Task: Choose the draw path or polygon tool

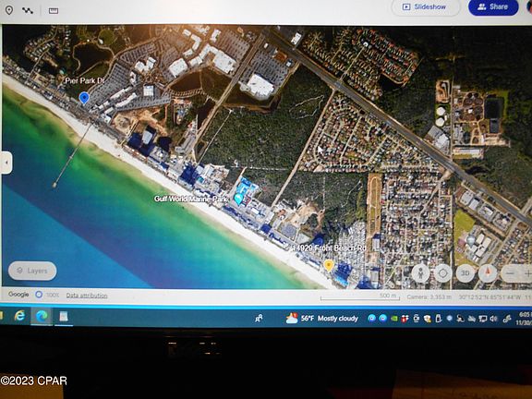Action: [28, 11]
